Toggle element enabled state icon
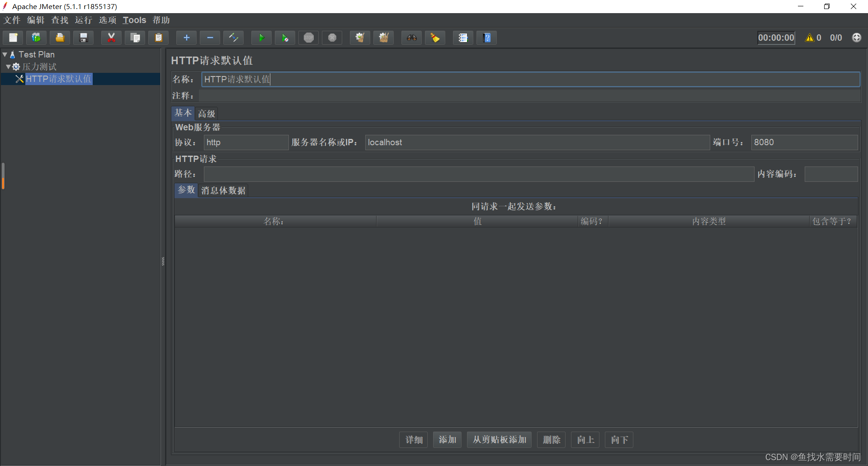The height and width of the screenshot is (466, 868). (x=233, y=38)
